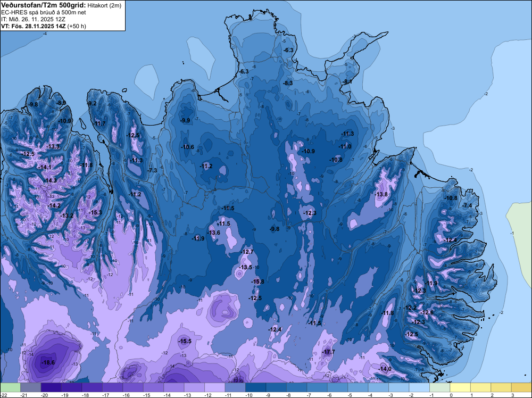Viewport: 532px width, 398px height.
Task: Pick the legend swatch labeled -14
Action: (x=174, y=387)
